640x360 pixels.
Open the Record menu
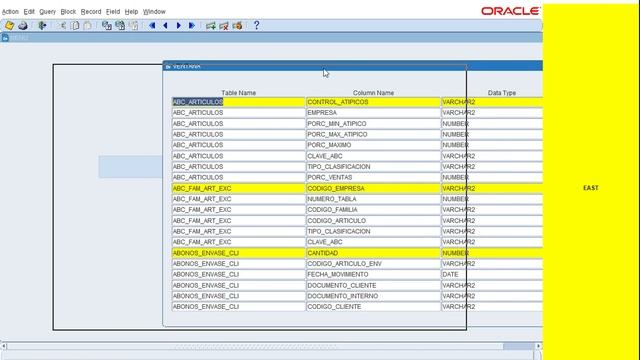pos(91,12)
